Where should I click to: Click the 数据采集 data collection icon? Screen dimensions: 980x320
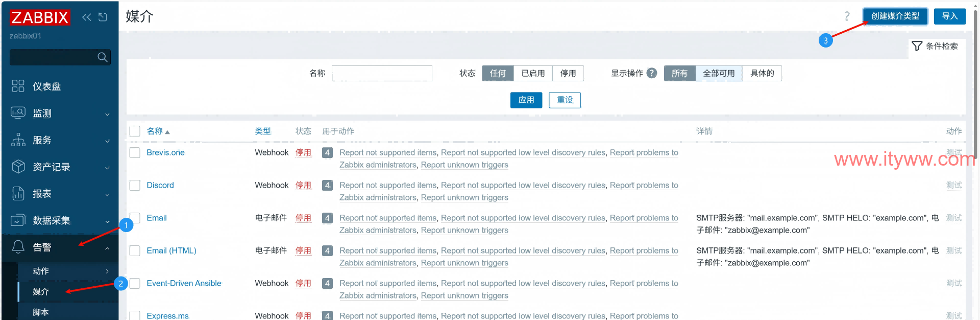18,220
